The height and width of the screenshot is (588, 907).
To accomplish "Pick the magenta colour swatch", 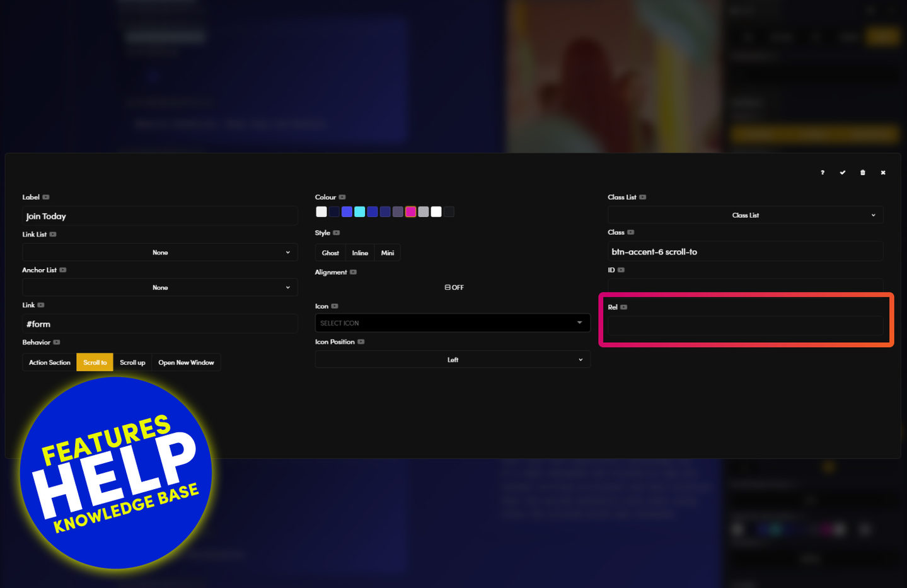I will pos(410,212).
